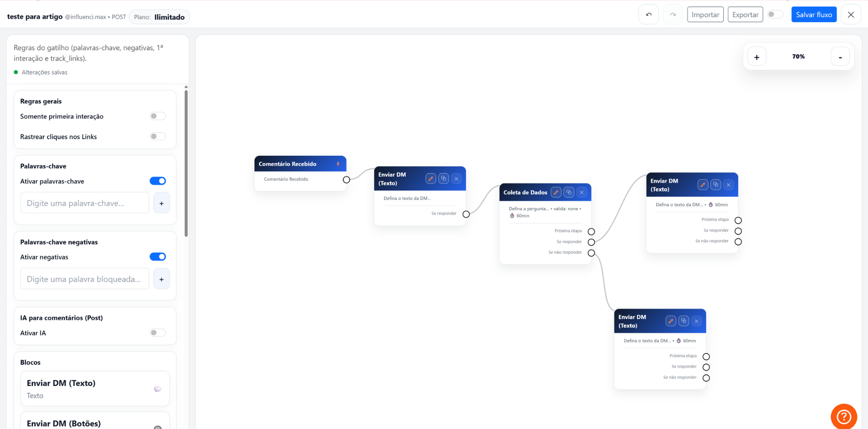This screenshot has height=429, width=868.
Task: Click the Regras gerais heading
Action: tap(41, 101)
